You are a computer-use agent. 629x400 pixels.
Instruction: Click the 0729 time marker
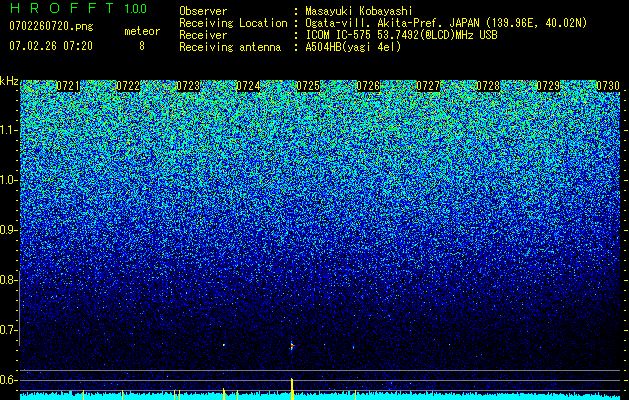click(x=548, y=86)
